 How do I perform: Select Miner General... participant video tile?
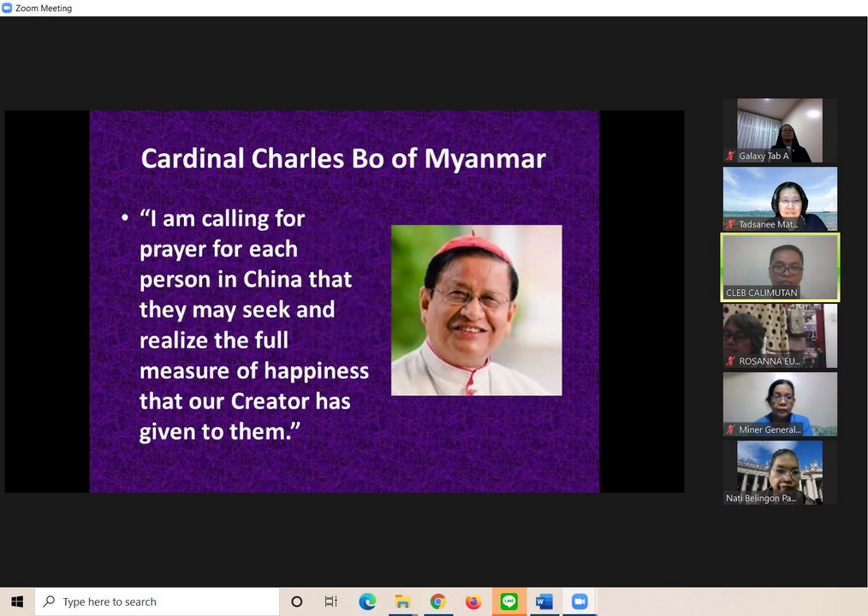click(779, 404)
